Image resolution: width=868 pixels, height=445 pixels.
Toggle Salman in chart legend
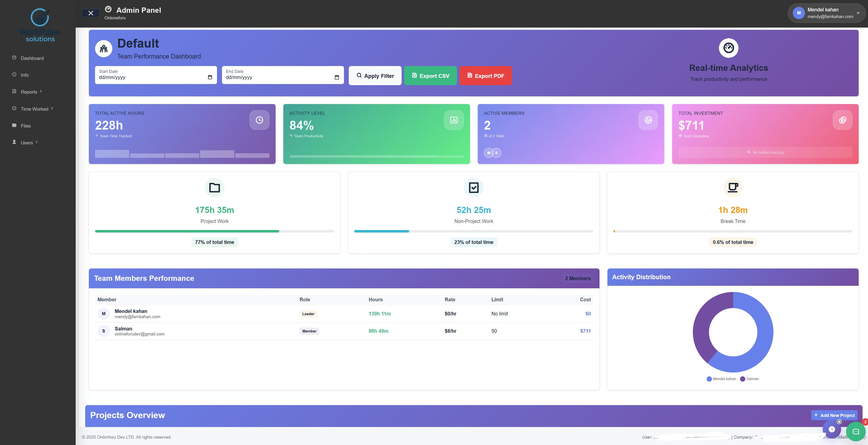point(749,379)
